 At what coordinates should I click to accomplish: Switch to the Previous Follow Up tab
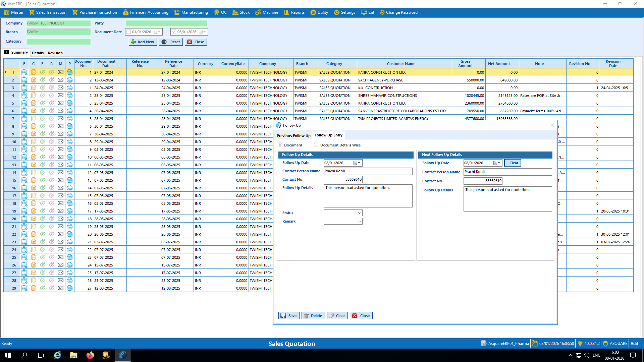pyautogui.click(x=293, y=136)
